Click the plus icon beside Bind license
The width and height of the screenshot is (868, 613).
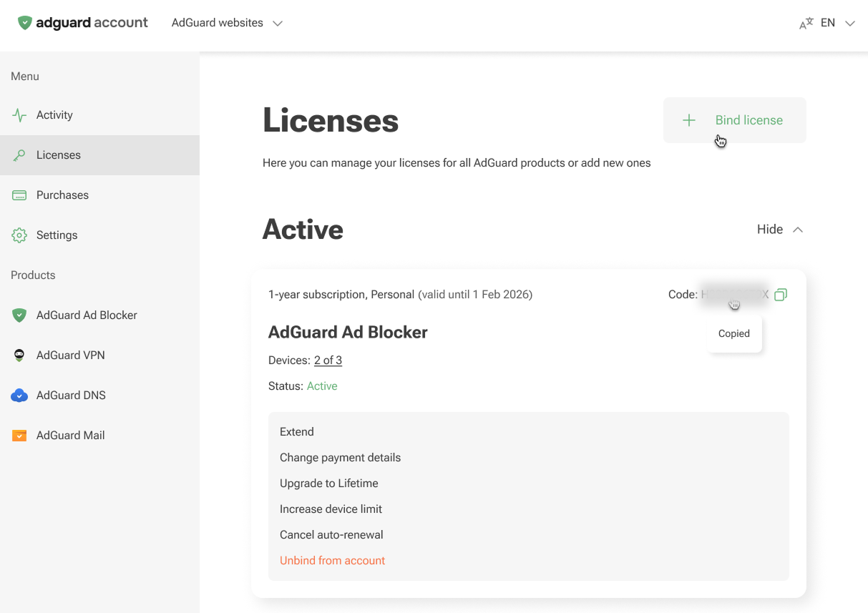(x=688, y=120)
